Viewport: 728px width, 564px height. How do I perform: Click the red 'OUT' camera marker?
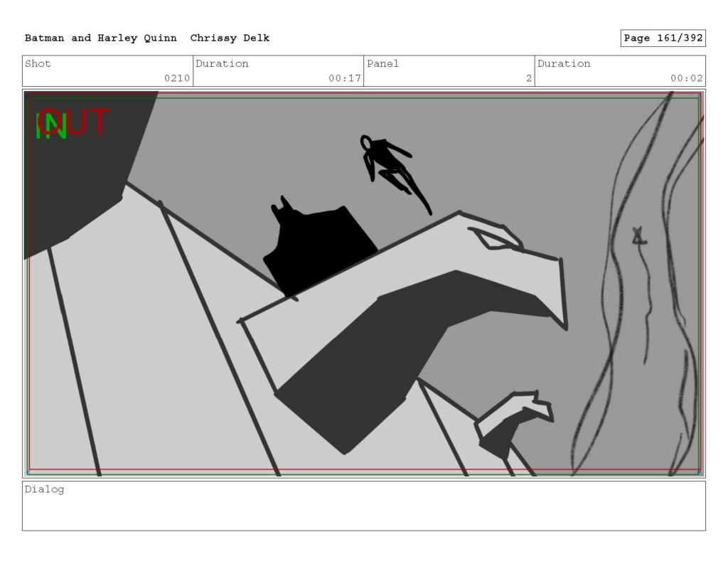[x=74, y=122]
